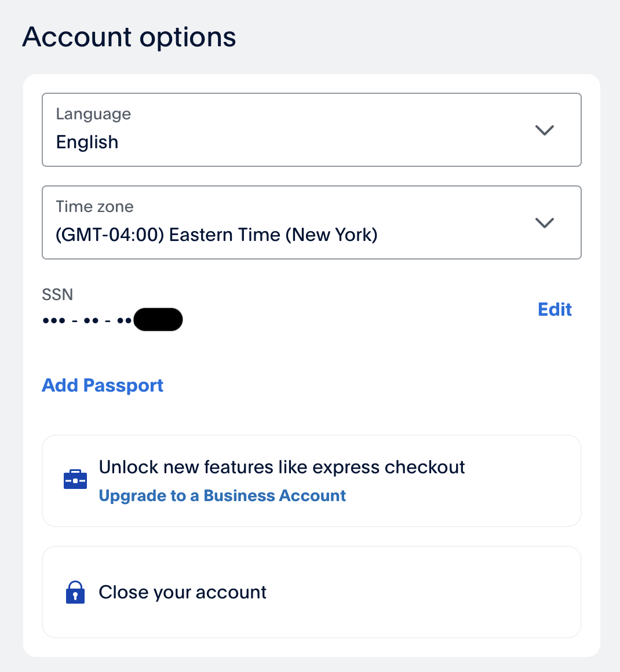Expand the Language dropdown chevron

[x=545, y=130]
